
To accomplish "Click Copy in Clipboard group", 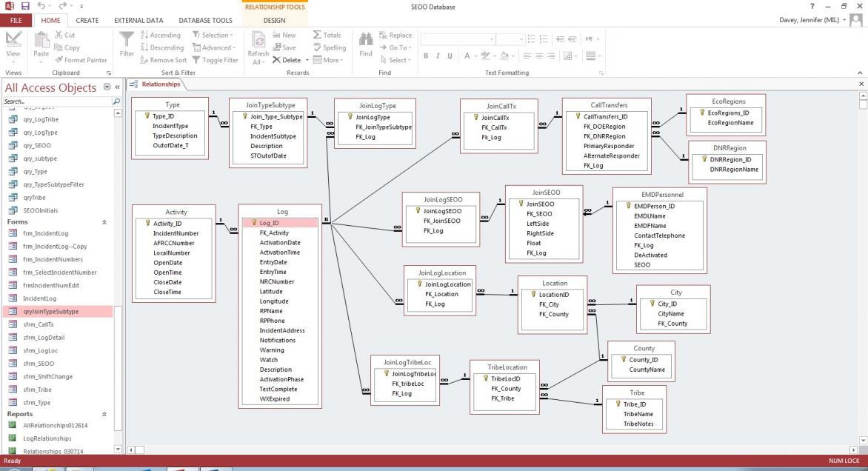I will tap(67, 47).
